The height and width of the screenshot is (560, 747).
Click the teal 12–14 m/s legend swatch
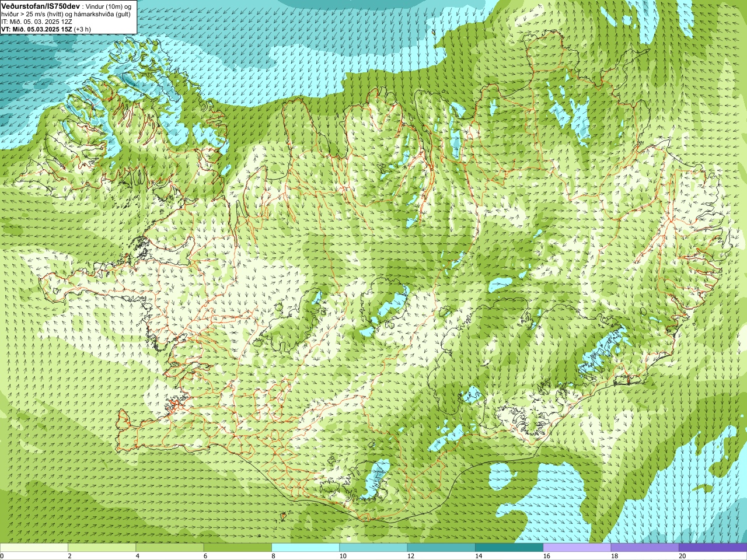(441, 548)
